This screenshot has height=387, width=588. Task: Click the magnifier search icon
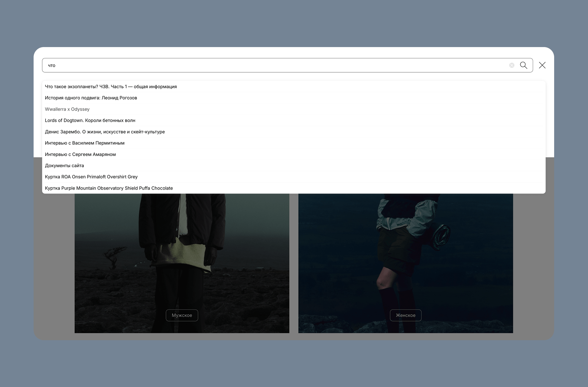point(523,65)
